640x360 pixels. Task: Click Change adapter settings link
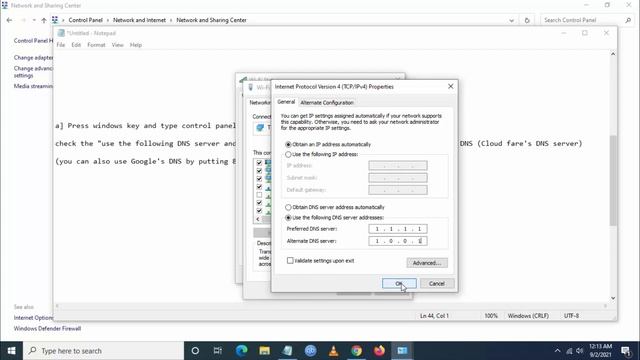click(x=33, y=58)
